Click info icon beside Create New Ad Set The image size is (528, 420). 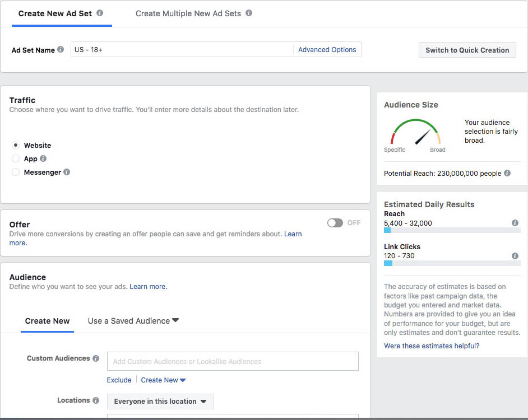[100, 13]
